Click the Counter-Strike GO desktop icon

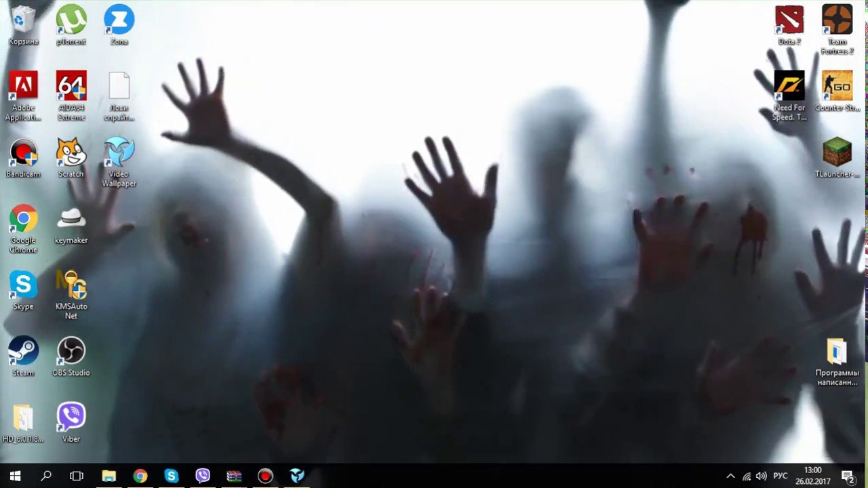click(x=837, y=86)
